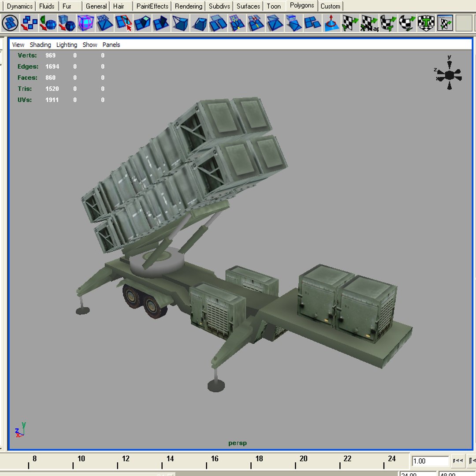Switch to the Dynamics shelf tab
The height and width of the screenshot is (476, 476).
(x=20, y=6)
